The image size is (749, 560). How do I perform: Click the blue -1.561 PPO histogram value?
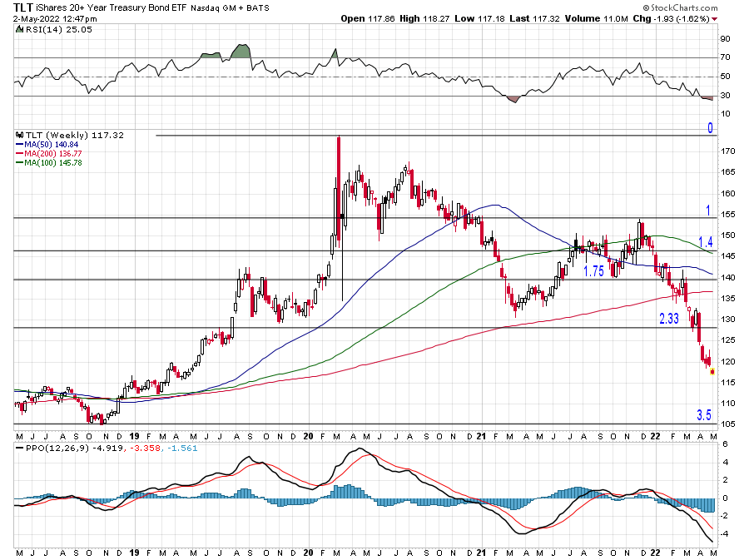[182, 448]
